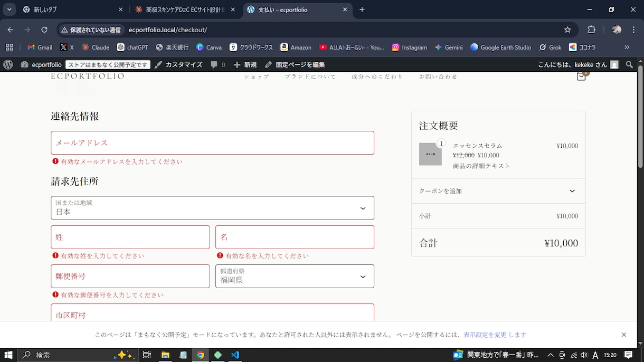Open Grok bookmark
Viewport: 644px width, 362px height.
coord(550,47)
